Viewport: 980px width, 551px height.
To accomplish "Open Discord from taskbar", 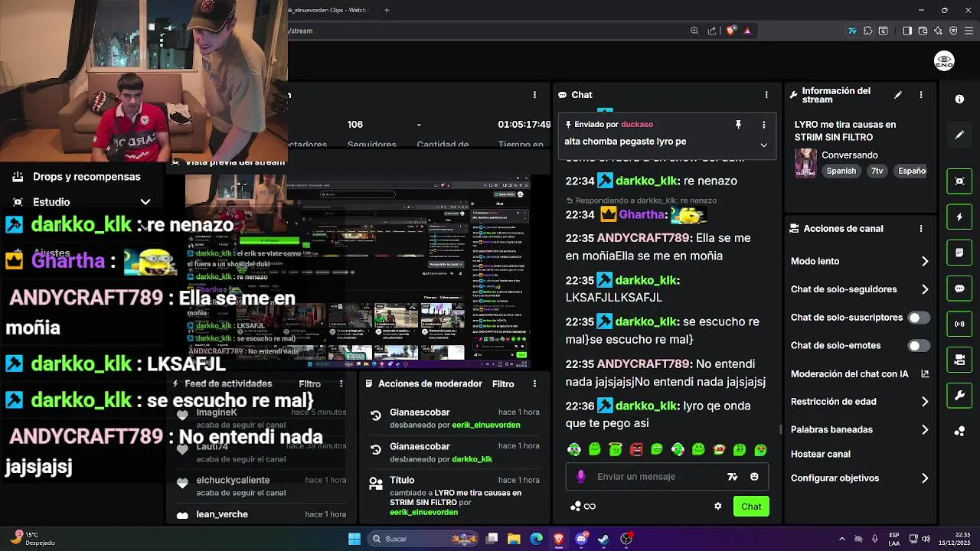I will tap(581, 539).
